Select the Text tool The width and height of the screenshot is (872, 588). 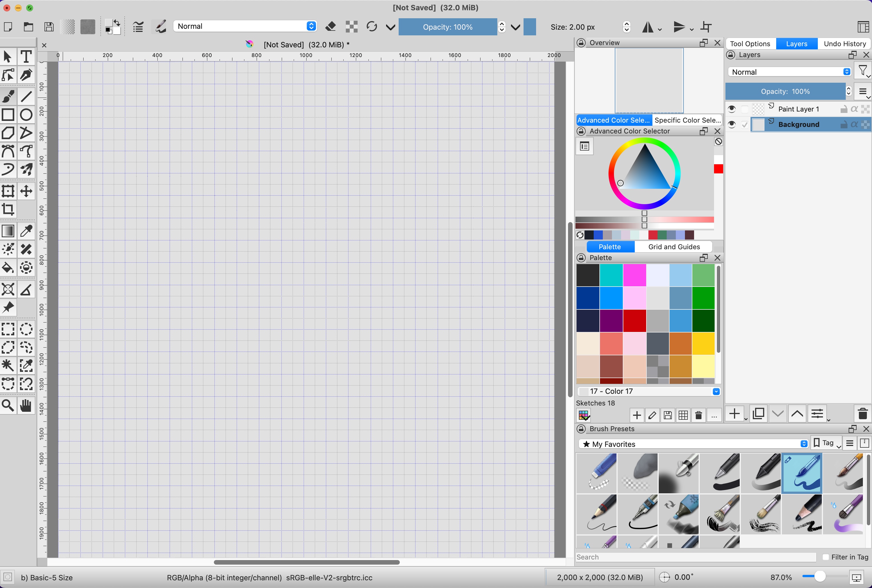[x=26, y=57]
